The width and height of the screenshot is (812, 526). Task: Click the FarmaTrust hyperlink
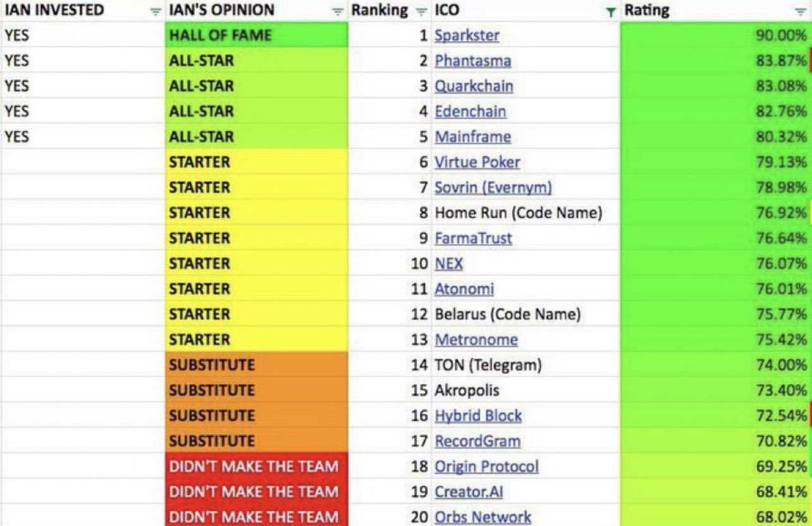473,238
